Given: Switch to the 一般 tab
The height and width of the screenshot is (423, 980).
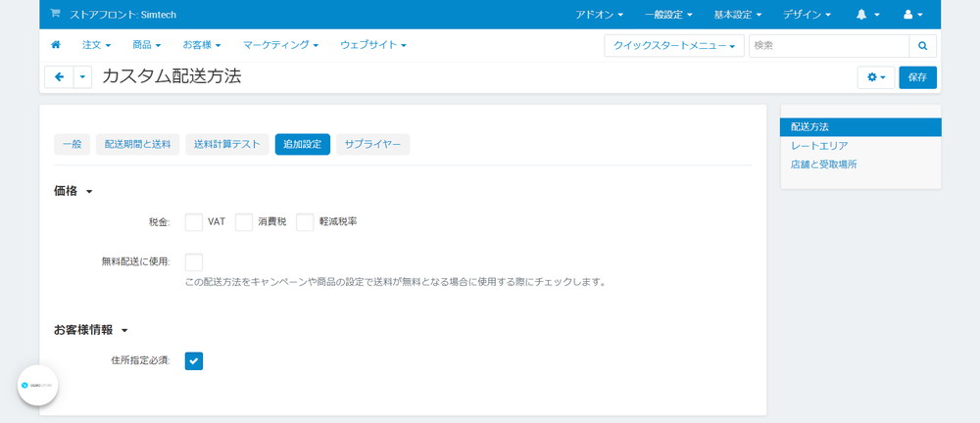Looking at the screenshot, I should [72, 144].
